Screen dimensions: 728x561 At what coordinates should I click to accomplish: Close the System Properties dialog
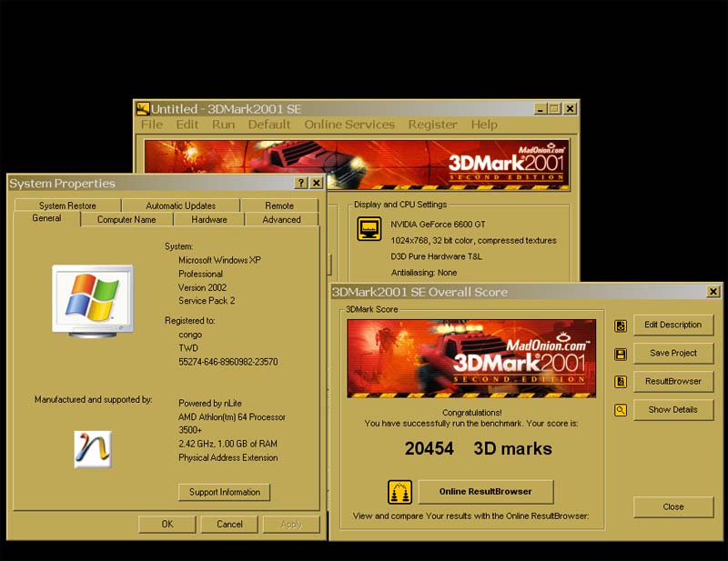tap(316, 183)
